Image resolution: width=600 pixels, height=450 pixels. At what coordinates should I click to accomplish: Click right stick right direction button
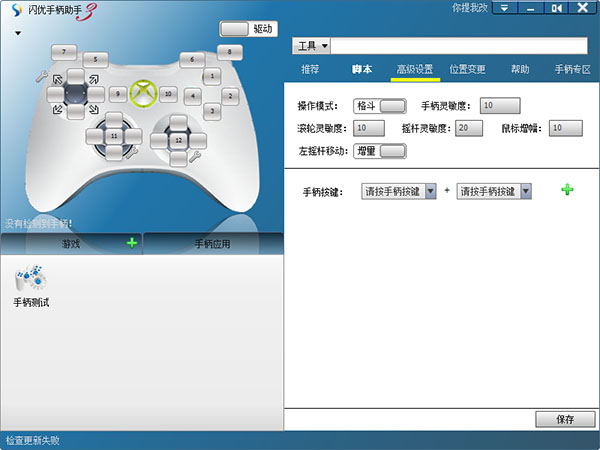coord(198,140)
